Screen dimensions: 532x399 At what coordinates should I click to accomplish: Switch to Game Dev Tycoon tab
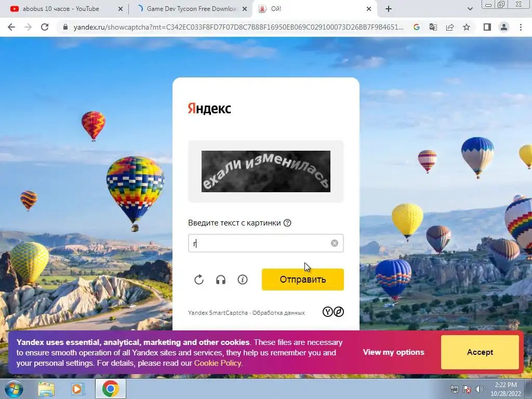coord(191,9)
